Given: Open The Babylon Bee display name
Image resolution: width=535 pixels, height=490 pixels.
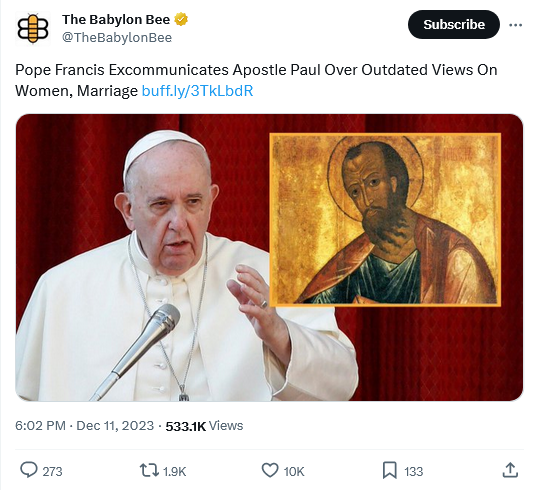Looking at the screenshot, I should tap(116, 20).
